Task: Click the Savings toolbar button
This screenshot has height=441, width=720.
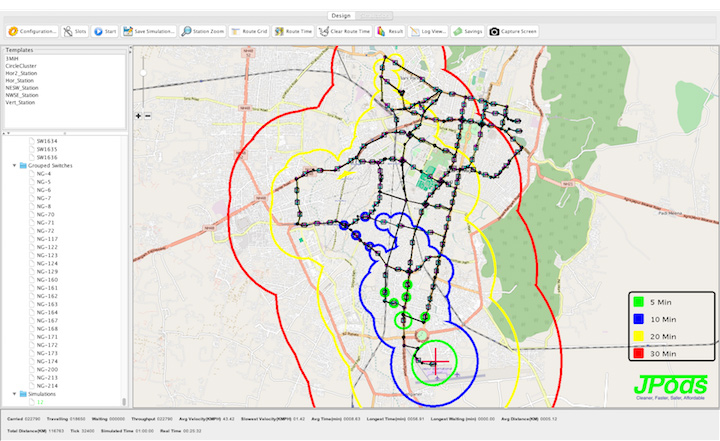Action: click(468, 31)
